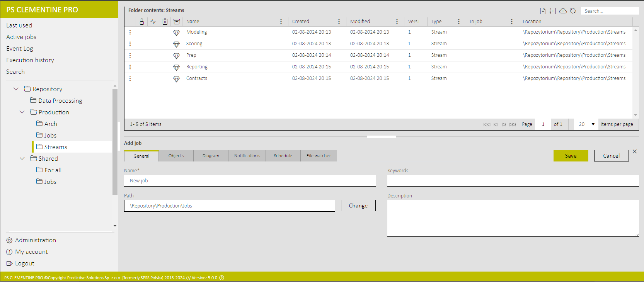Image resolution: width=644 pixels, height=282 pixels.
Task: Open row menu for Prep stream
Action: [130, 55]
